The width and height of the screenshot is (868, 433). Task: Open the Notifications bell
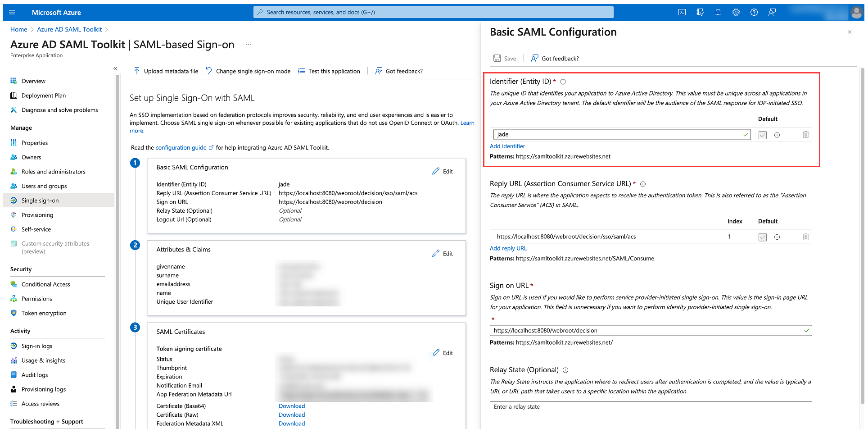718,12
